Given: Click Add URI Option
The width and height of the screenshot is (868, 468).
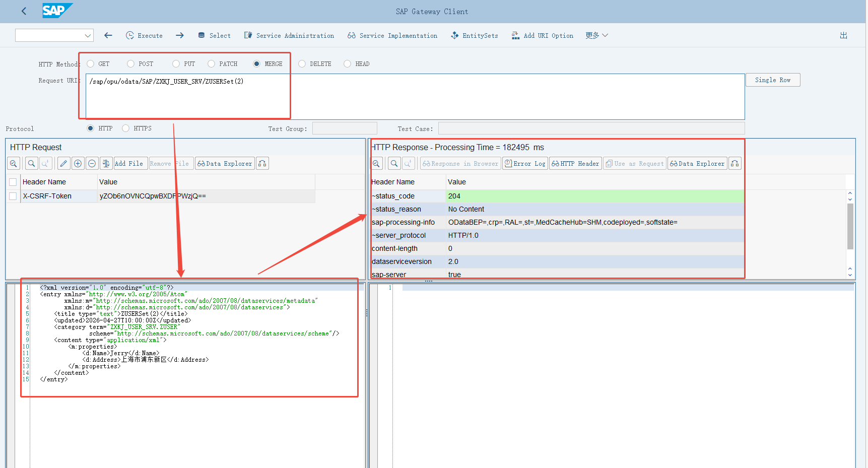Looking at the screenshot, I should click(543, 35).
